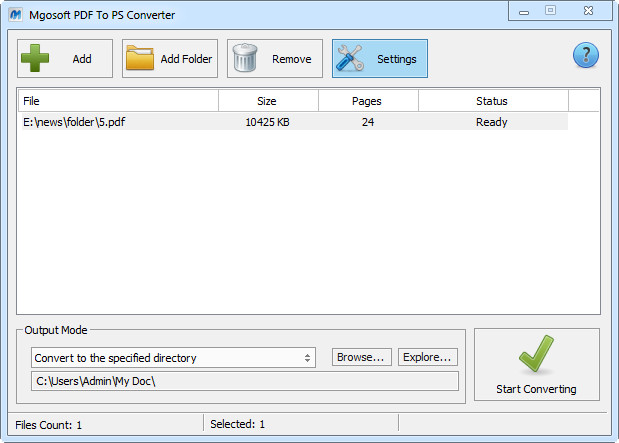Maximize the converter window

(550, 10)
